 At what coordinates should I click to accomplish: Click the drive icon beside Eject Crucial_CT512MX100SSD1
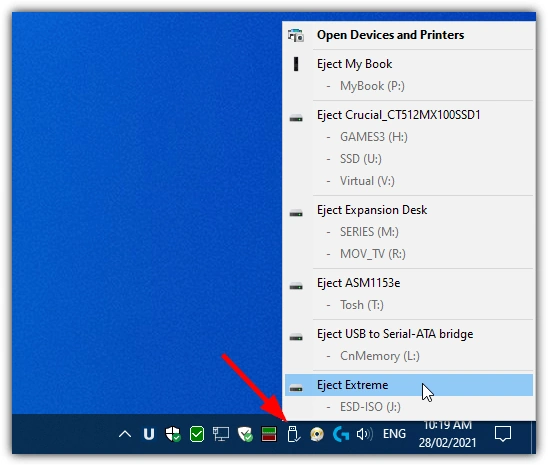[296, 118]
